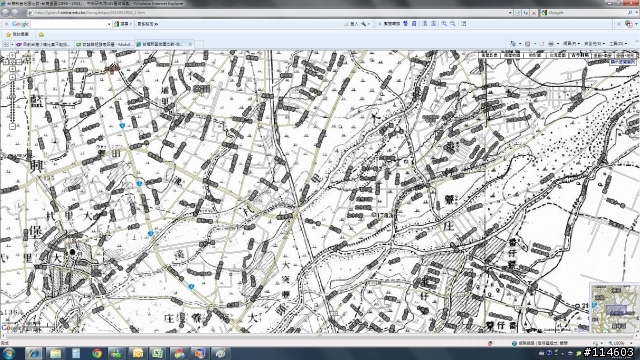Image resolution: width=640 pixels, height=360 pixels.
Task: Click Internet Explorer icon on taskbar
Action: pos(33,353)
